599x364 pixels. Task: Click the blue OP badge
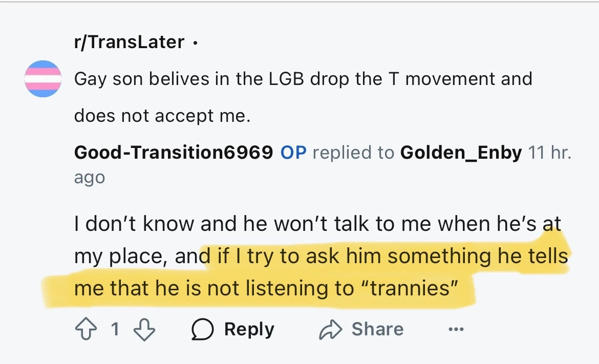click(x=293, y=152)
